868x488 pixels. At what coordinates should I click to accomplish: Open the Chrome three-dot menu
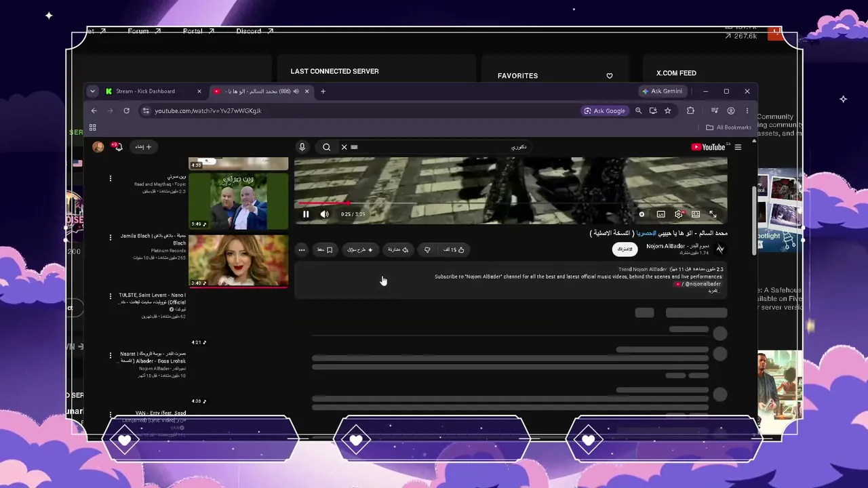pyautogui.click(x=747, y=110)
